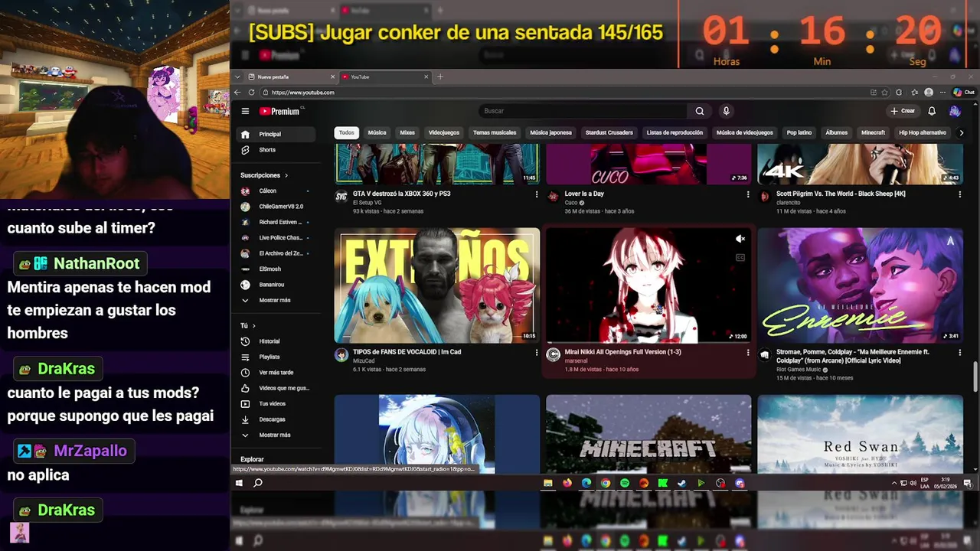Open Steam from the taskbar
This screenshot has height=551, width=980.
pos(681,483)
